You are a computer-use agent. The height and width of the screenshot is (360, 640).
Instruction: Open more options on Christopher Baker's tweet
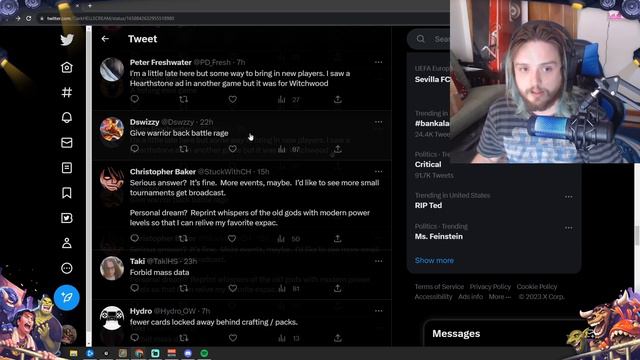pos(378,171)
